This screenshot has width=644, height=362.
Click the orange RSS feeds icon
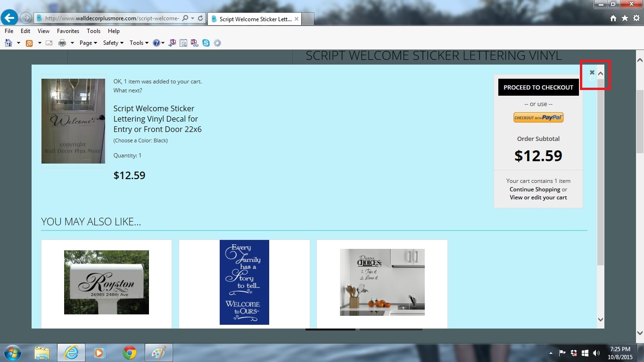pyautogui.click(x=29, y=43)
